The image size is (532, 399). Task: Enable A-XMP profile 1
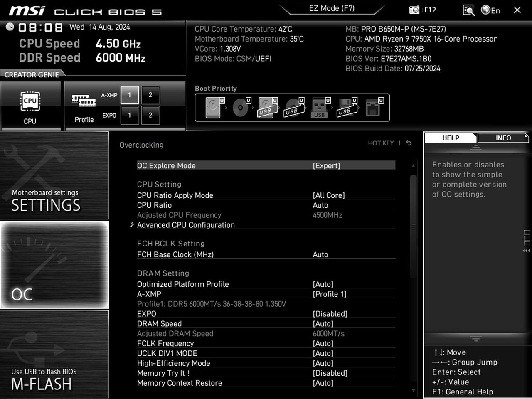tap(129, 95)
